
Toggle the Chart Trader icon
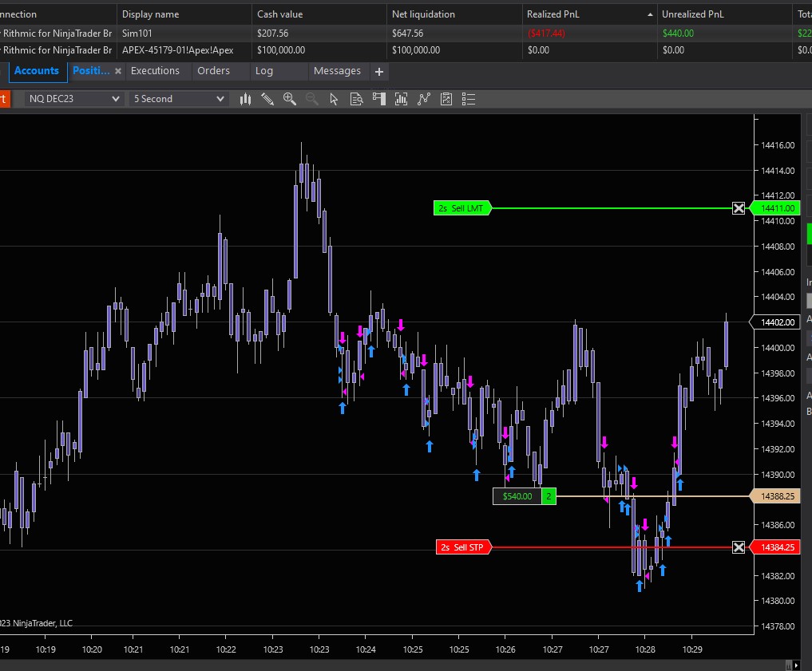coord(378,99)
